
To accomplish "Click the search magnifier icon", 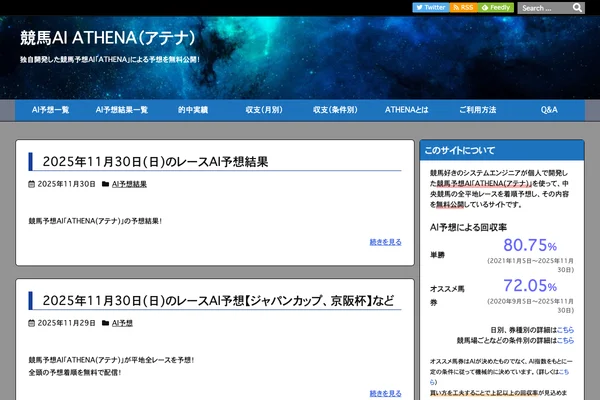I will [577, 8].
